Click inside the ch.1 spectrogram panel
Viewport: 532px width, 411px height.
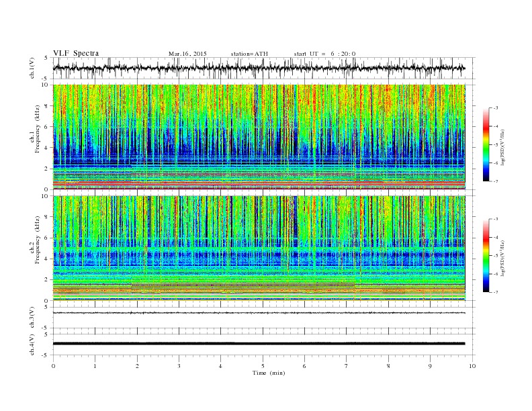[259, 137]
